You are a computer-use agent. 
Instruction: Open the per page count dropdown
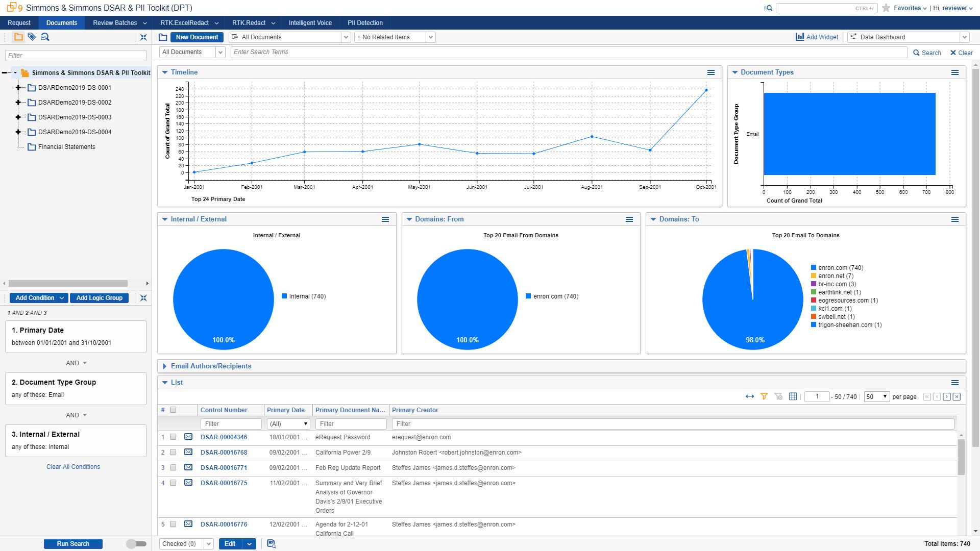tap(877, 396)
